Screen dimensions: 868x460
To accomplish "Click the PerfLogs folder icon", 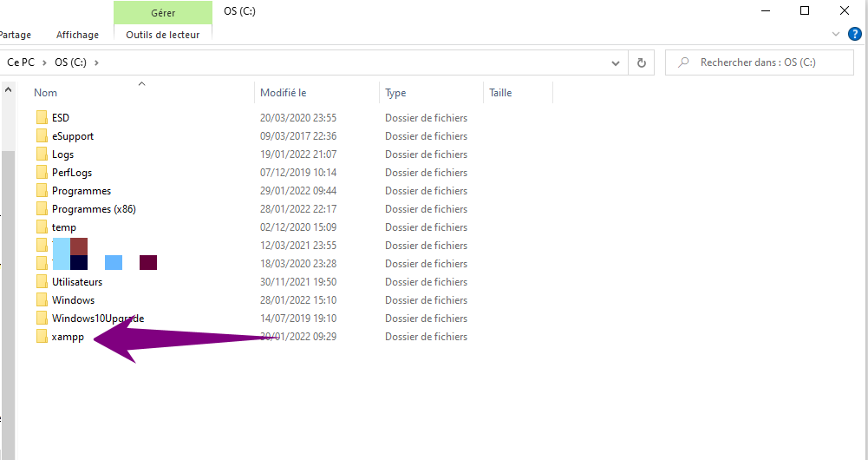I will pyautogui.click(x=42, y=173).
